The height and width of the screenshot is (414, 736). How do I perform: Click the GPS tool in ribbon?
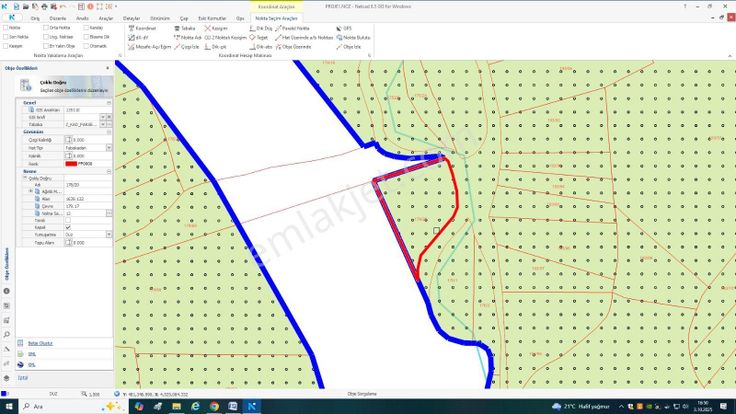(345, 29)
